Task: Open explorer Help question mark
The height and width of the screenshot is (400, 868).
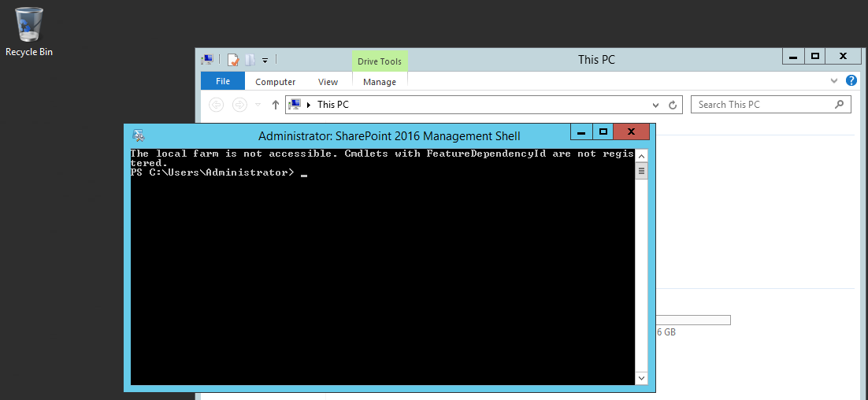Action: [852, 81]
